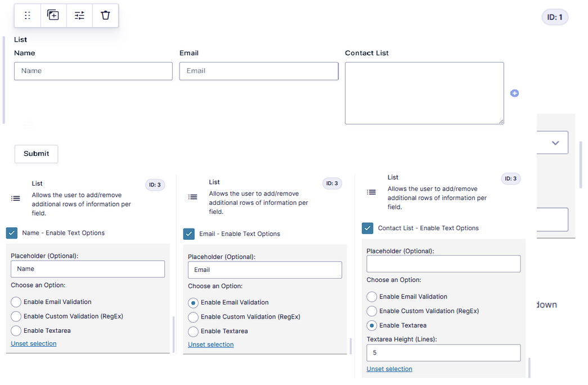Delete the List field with trash icon
This screenshot has height=385, width=588.
(x=105, y=15)
